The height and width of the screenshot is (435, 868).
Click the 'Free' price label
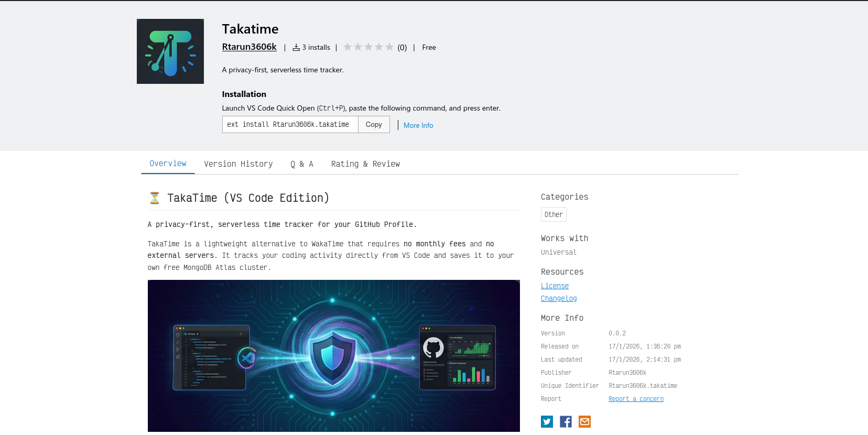(x=429, y=47)
